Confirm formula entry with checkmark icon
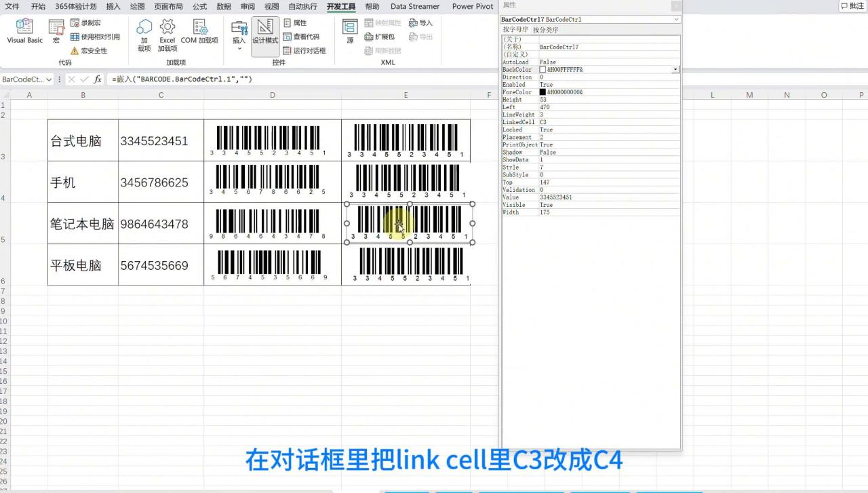Viewport: 868px width, 493px height. (85, 79)
